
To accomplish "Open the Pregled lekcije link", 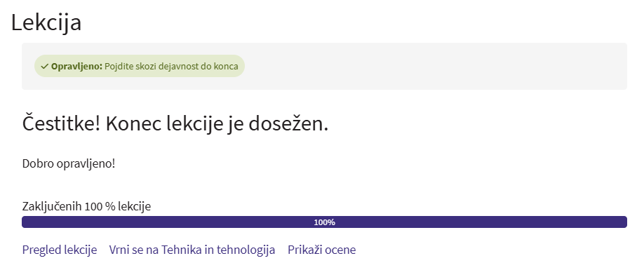I will click(60, 250).
